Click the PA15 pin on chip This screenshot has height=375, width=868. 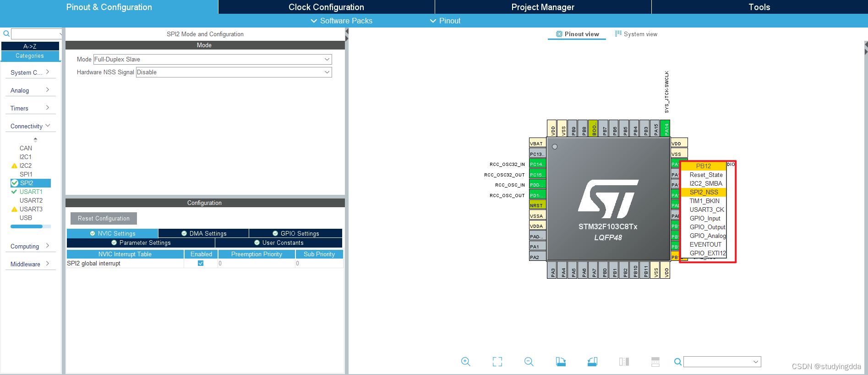click(655, 128)
